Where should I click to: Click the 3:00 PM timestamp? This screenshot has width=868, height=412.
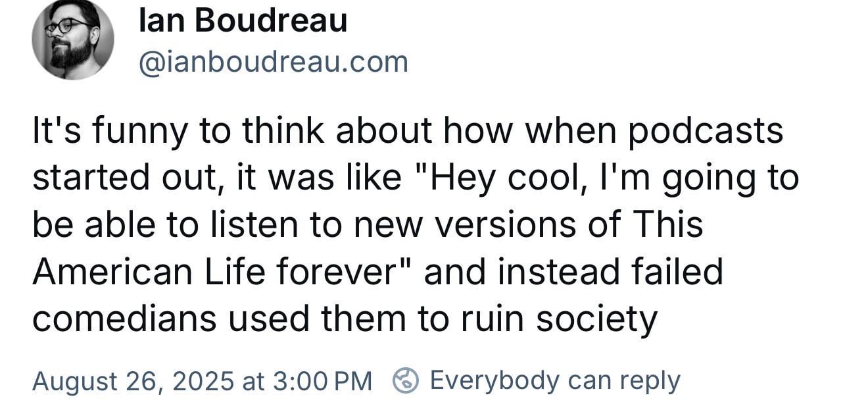point(321,381)
